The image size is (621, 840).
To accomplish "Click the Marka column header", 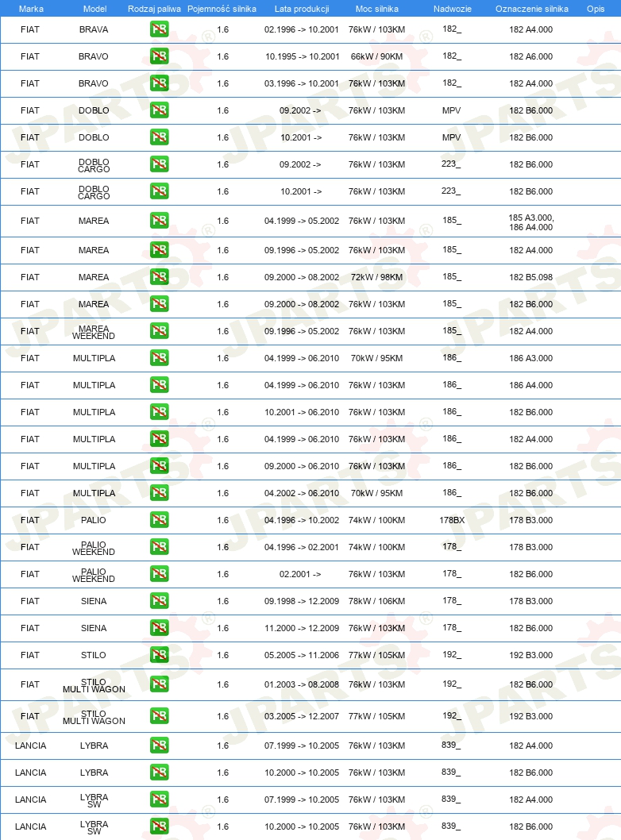I will point(31,9).
